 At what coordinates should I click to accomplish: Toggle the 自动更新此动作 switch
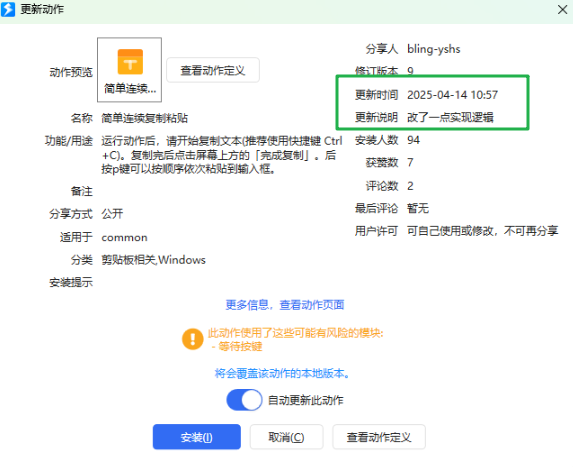244,400
